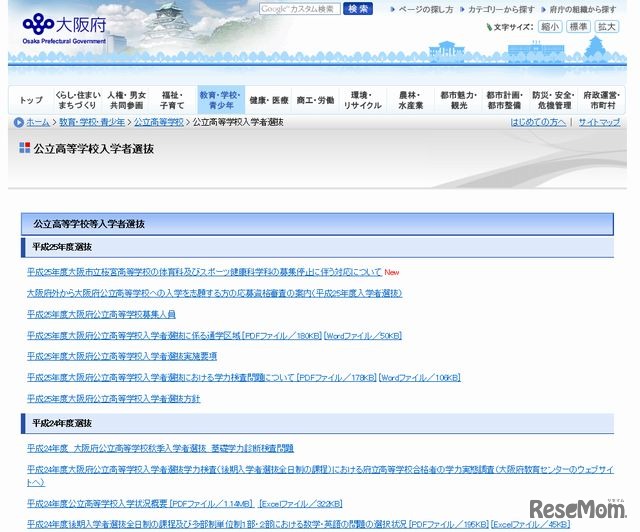This screenshot has height=532, width=640.
Task: Go to 公立高等学校 breadcrumb link
Action: coord(159,122)
